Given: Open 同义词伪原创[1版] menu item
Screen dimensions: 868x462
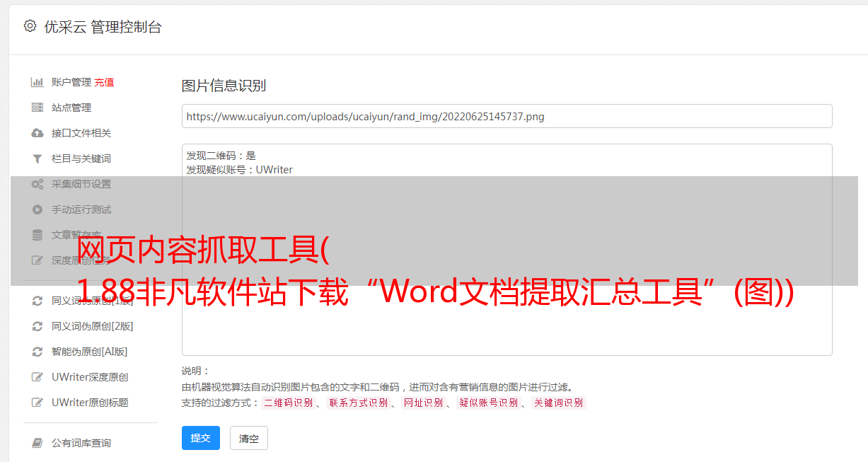Looking at the screenshot, I should click(x=92, y=301).
